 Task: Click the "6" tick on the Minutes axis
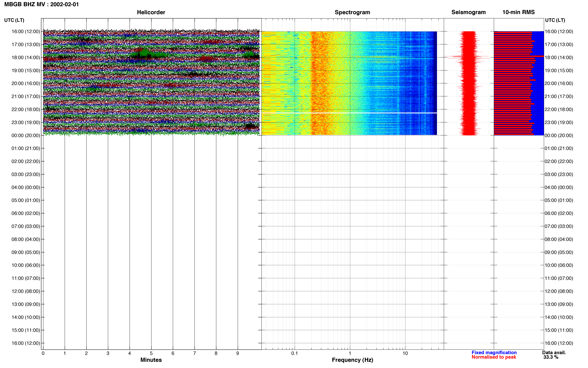[x=173, y=353]
